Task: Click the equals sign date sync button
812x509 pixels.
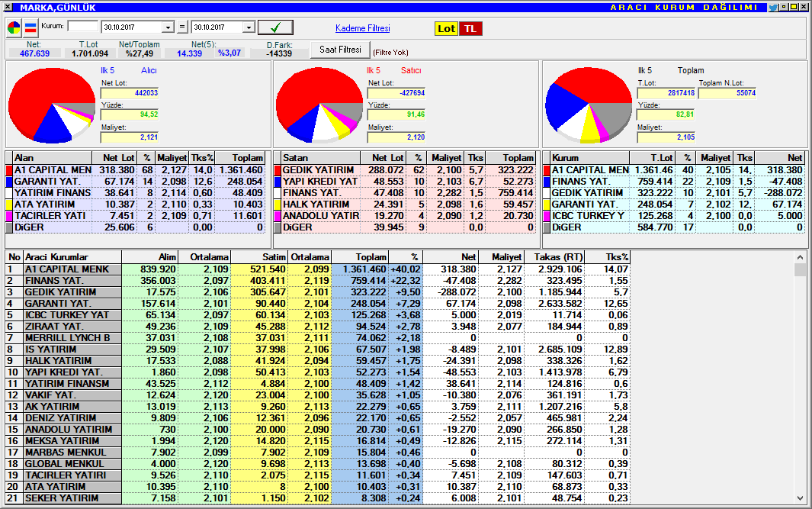Action: click(182, 27)
